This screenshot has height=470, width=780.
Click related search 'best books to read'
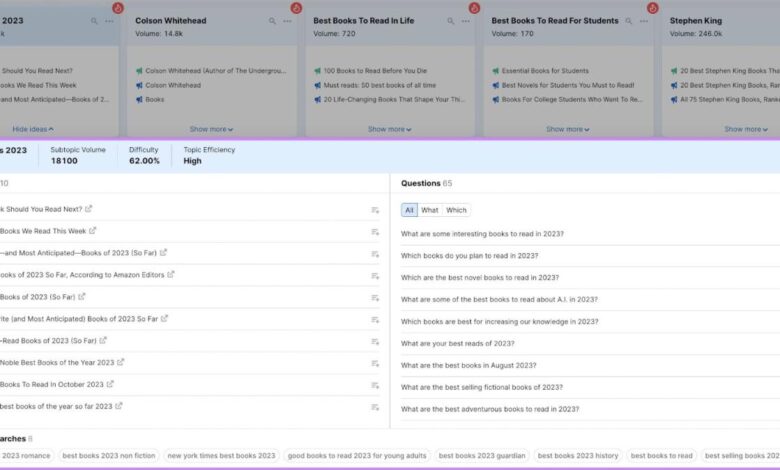662,456
